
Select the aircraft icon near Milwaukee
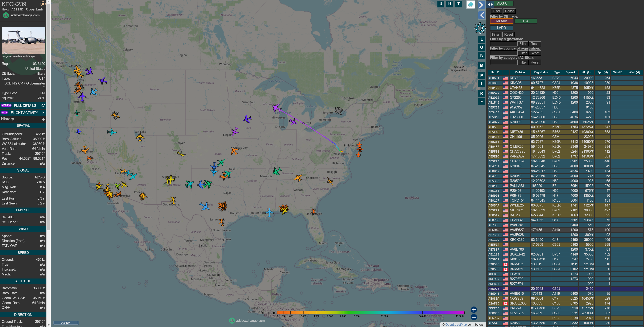pos(276,108)
